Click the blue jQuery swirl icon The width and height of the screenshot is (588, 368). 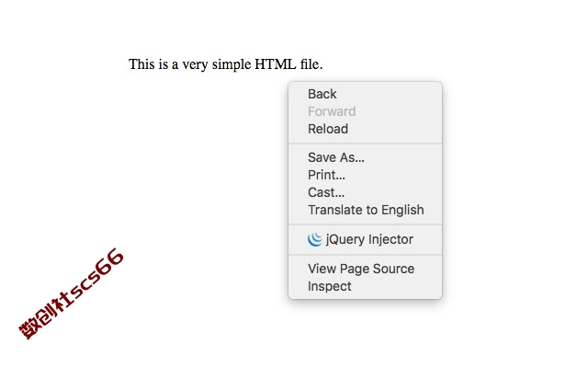[x=314, y=239]
